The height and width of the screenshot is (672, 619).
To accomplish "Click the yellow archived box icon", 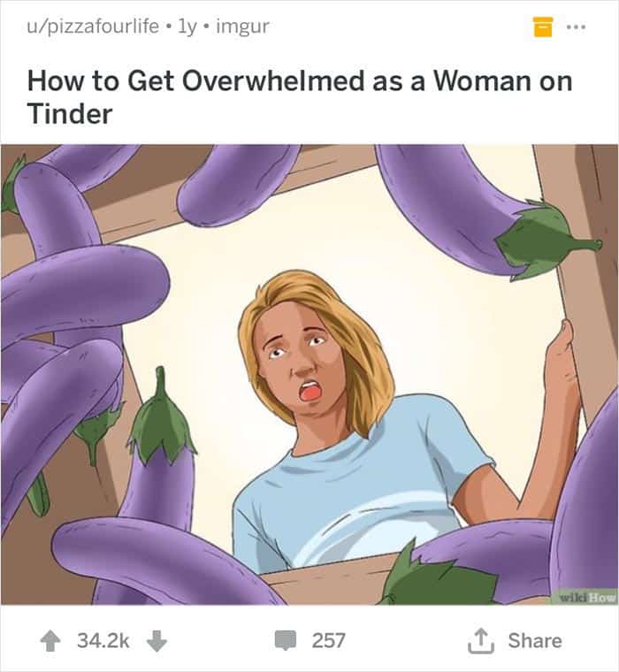I will click(x=542, y=27).
